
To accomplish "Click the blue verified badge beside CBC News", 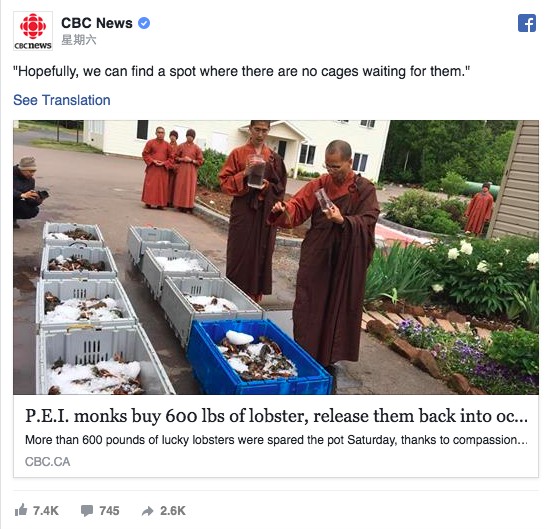I will (144, 23).
